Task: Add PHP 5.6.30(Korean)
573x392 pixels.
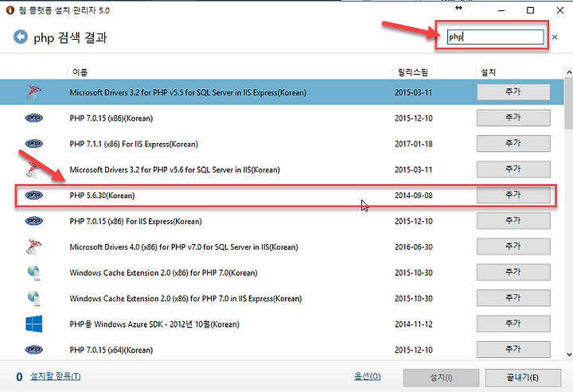Action: [x=513, y=195]
